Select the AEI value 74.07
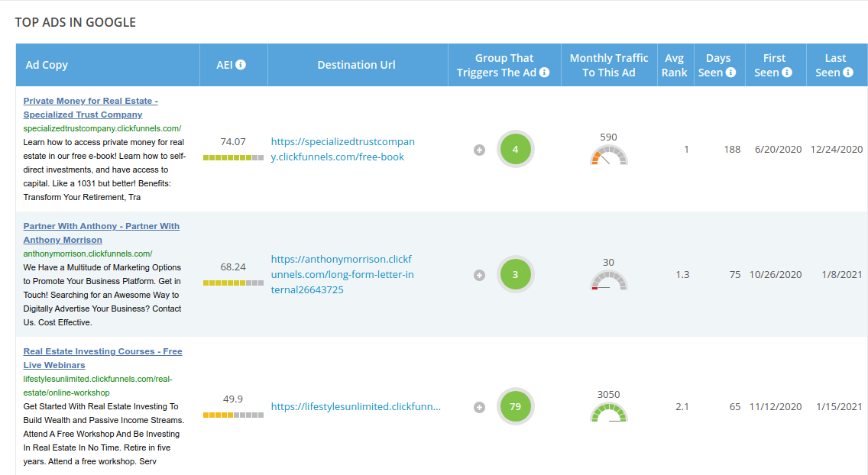 [233, 141]
